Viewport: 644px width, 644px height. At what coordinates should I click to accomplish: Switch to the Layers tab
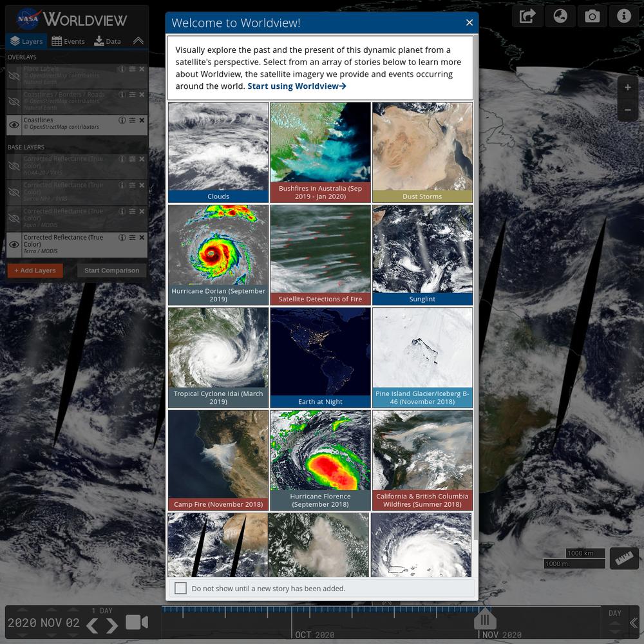point(26,41)
